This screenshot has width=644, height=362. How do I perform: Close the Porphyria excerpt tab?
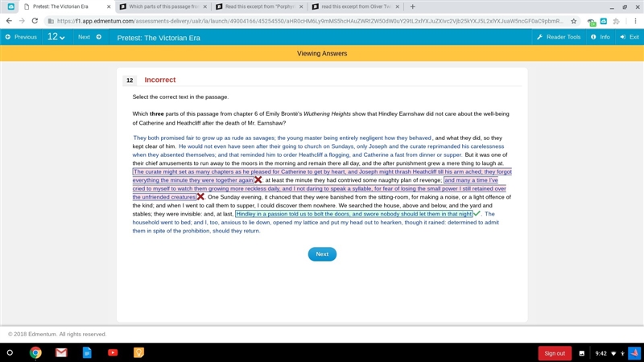click(x=301, y=6)
